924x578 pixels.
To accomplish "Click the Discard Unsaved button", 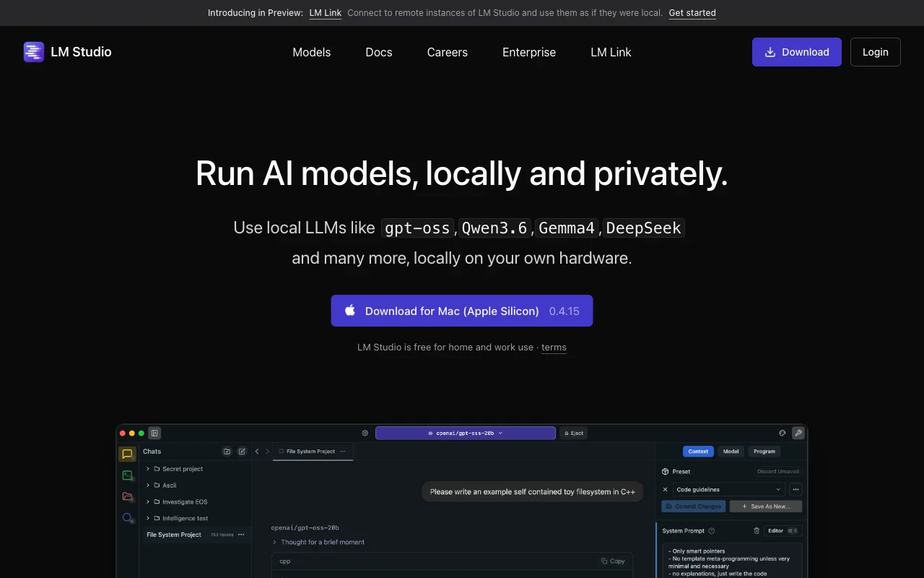I will [778, 472].
